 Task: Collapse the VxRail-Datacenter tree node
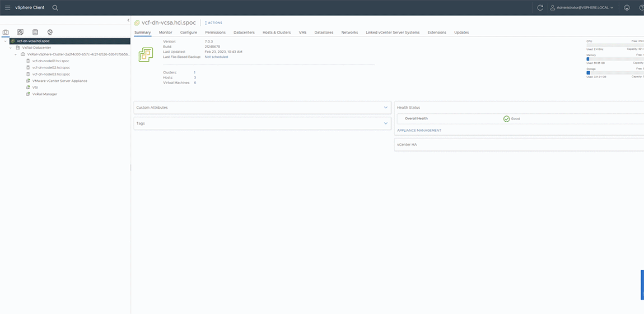click(11, 48)
